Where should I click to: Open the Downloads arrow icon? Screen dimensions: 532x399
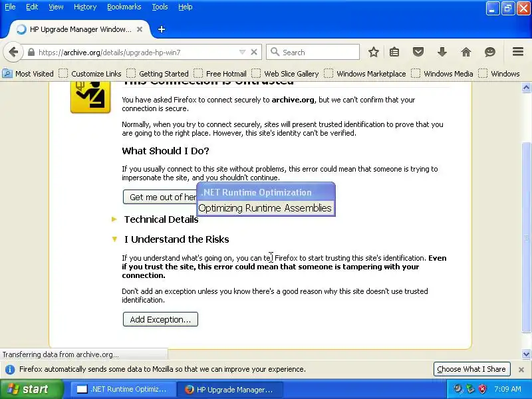442,52
